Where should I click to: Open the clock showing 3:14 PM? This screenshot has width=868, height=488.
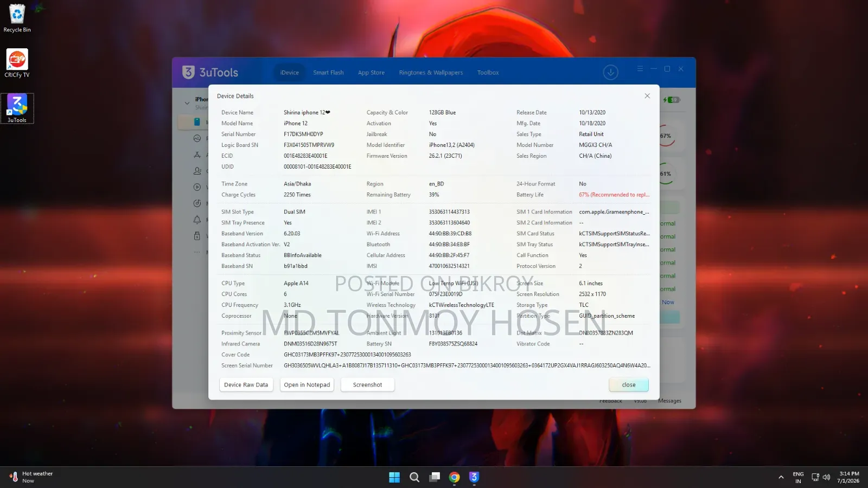tap(848, 477)
